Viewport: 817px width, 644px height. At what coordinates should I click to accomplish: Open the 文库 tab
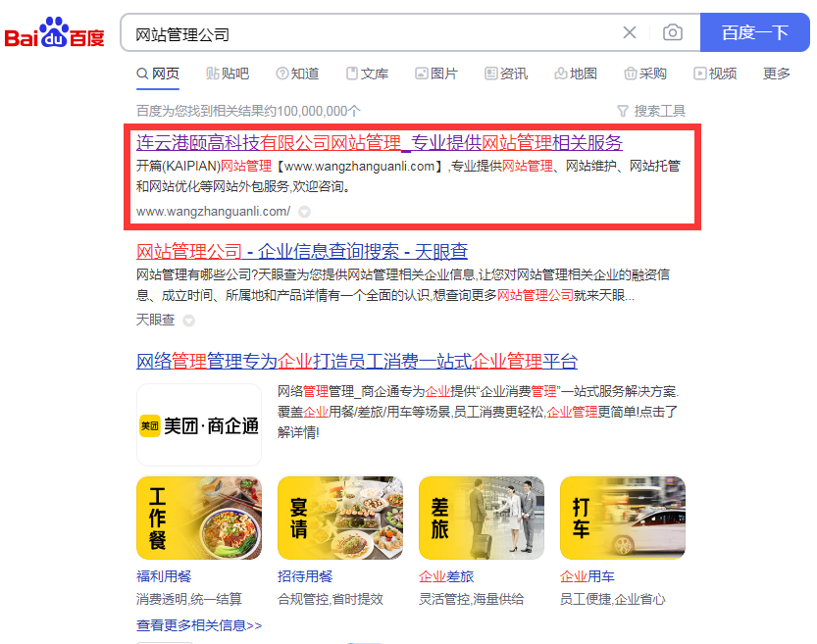[x=368, y=74]
